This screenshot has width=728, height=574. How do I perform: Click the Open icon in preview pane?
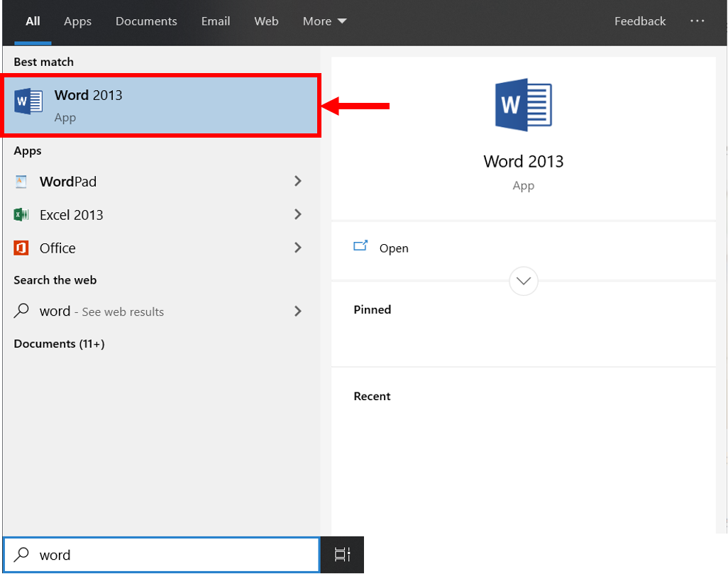pyautogui.click(x=360, y=246)
